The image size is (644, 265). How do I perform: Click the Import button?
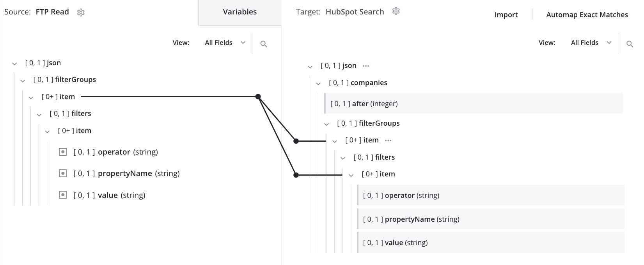506,14
